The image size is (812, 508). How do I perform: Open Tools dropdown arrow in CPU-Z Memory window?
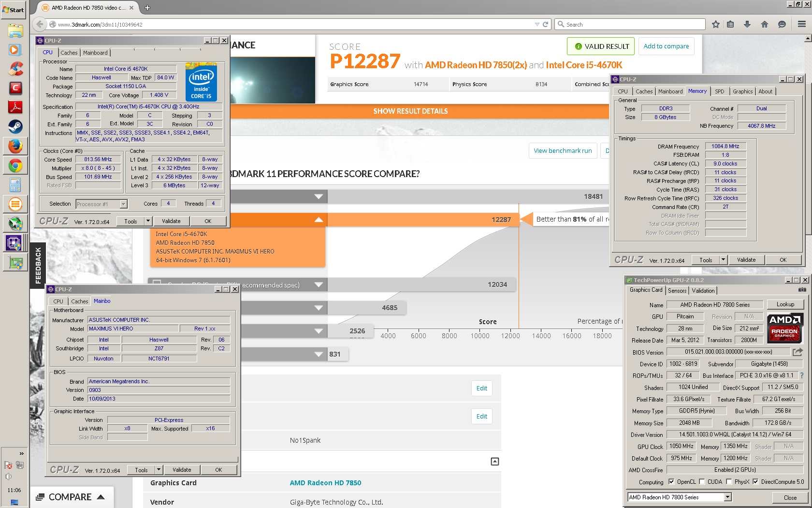724,260
